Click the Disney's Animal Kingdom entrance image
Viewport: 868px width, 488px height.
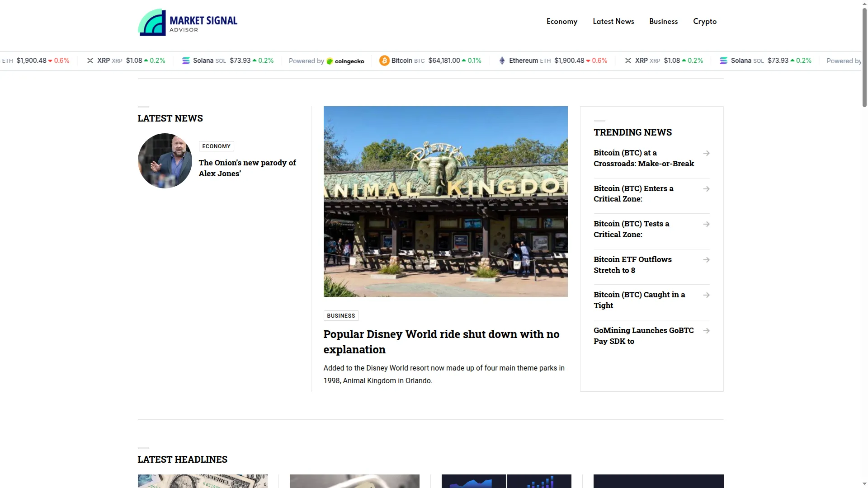(446, 202)
